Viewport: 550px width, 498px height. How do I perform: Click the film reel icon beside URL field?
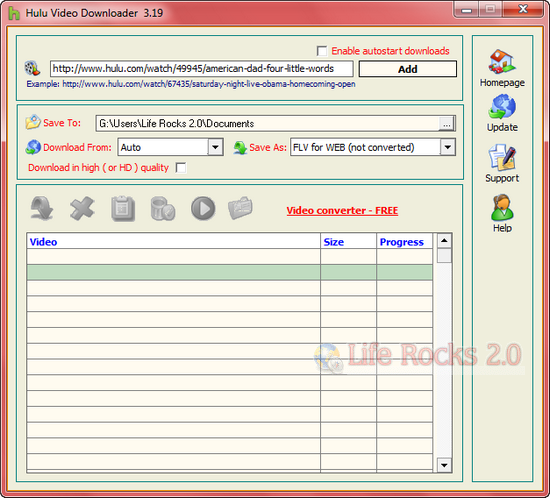[x=32, y=68]
